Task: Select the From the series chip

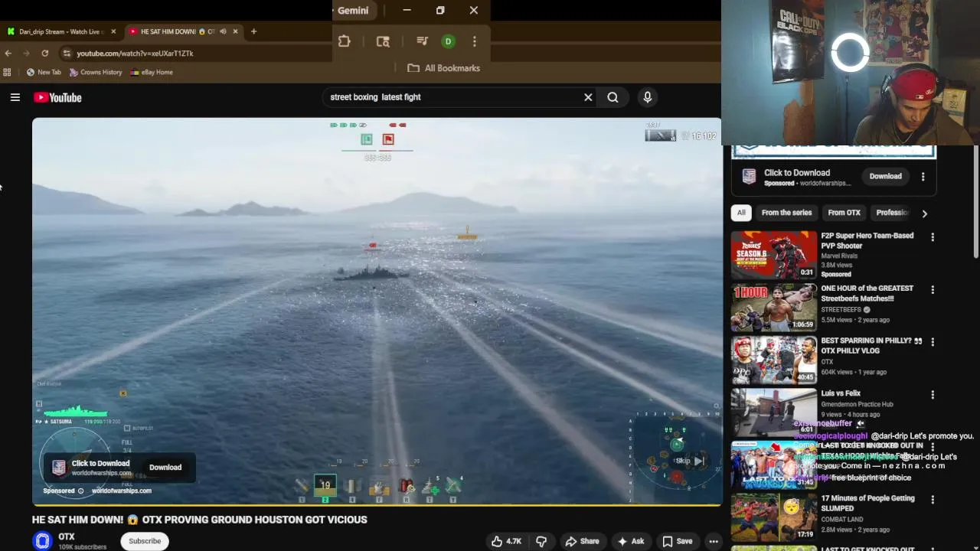Action: [x=786, y=213]
